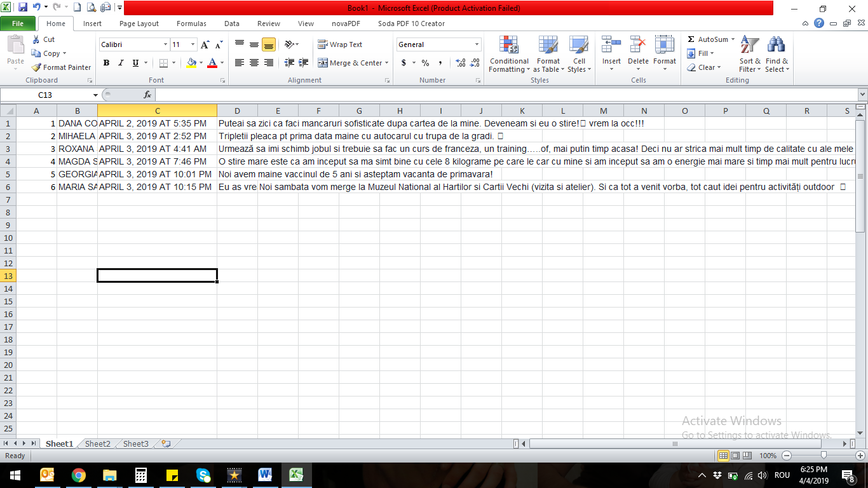This screenshot has height=488, width=868.
Task: Expand the Name Box dropdown arrow
Action: click(95, 95)
